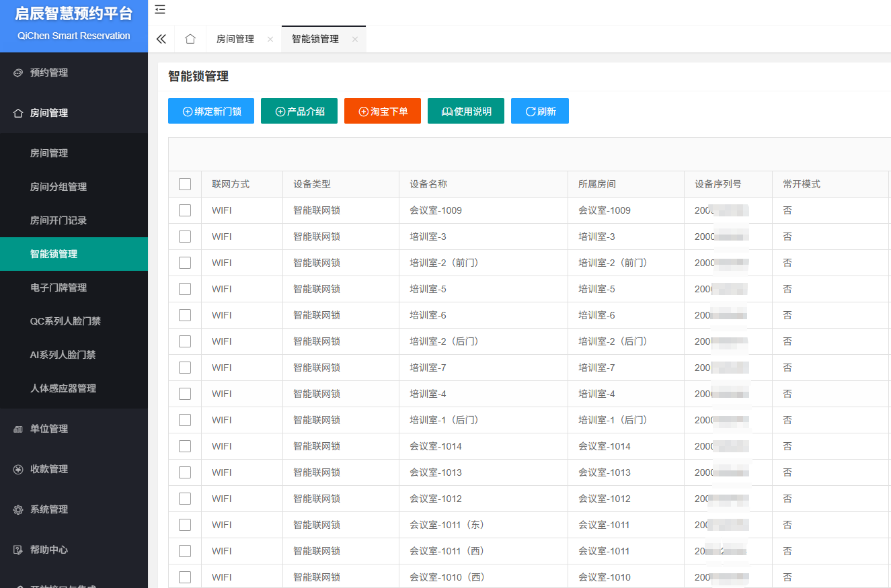891x588 pixels.
Task: Click the 房间管理 house icon in sidebar
Action: click(18, 113)
